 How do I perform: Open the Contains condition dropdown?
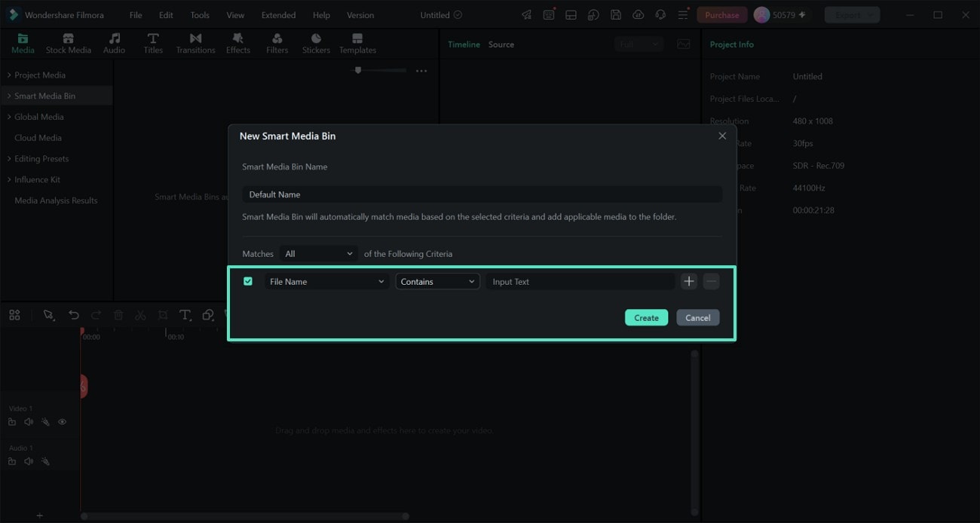437,281
